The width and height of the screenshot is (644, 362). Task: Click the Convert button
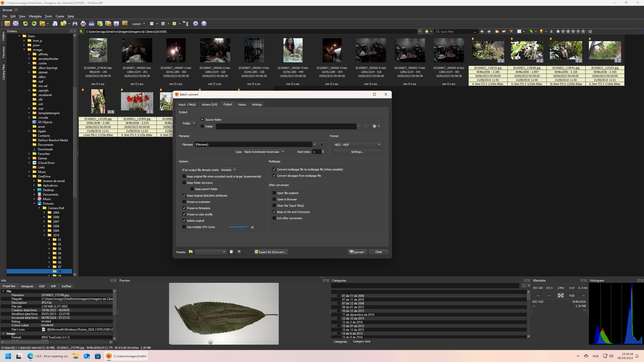(357, 252)
